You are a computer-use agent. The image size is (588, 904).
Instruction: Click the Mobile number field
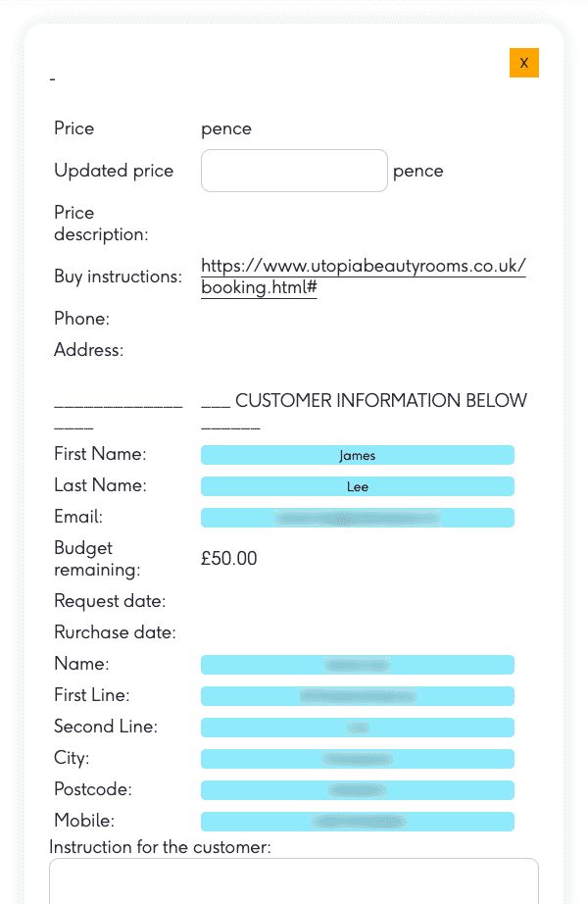pyautogui.click(x=358, y=822)
